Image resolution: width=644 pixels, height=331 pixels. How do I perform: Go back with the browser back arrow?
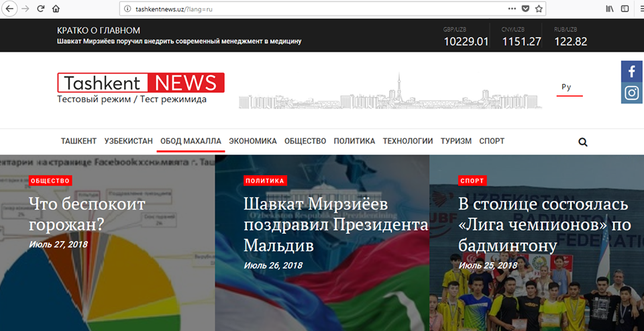coord(9,9)
